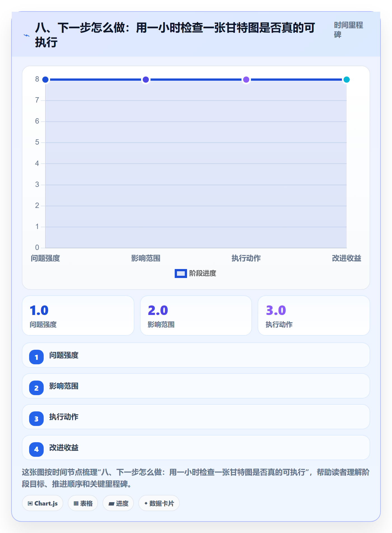Click the Chart.js tag
Screen dimensions: 392x533
coord(43,503)
